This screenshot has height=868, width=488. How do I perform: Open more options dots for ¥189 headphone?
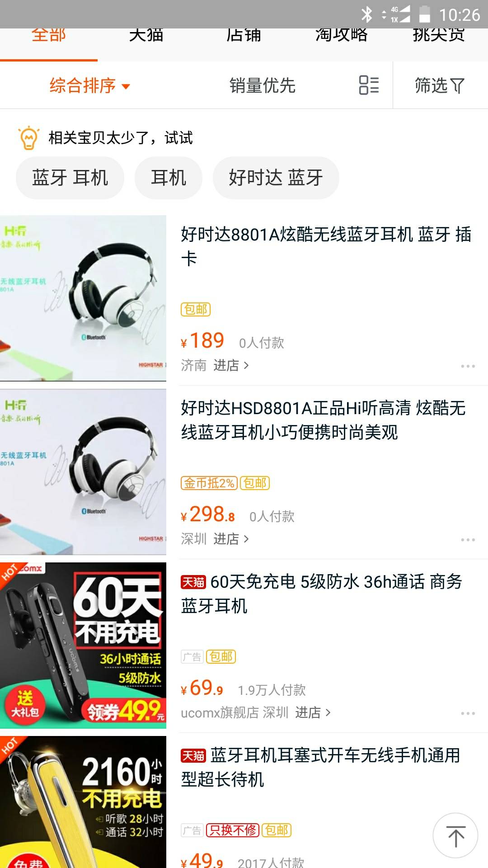point(468,366)
